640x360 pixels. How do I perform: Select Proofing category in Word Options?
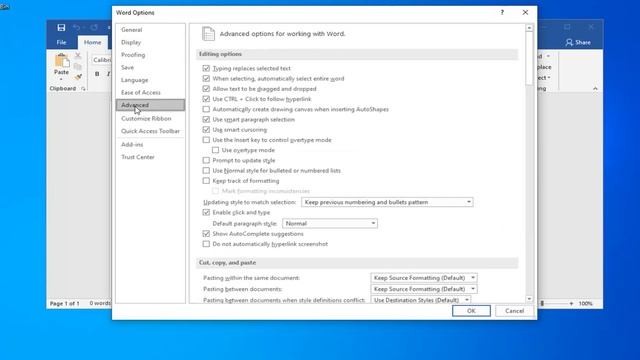click(150, 55)
